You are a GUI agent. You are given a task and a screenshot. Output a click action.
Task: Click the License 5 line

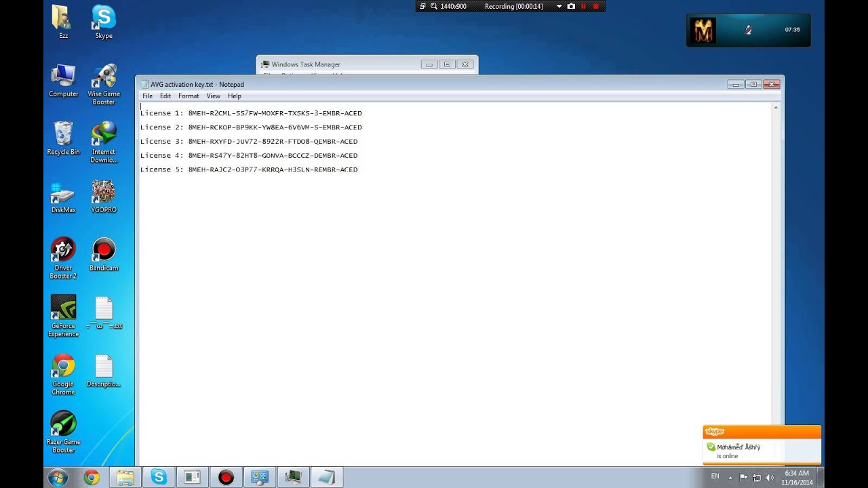click(249, 169)
